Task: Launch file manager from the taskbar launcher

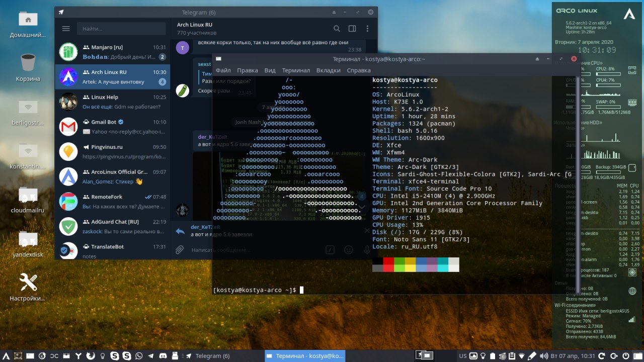Action: tap(66, 356)
